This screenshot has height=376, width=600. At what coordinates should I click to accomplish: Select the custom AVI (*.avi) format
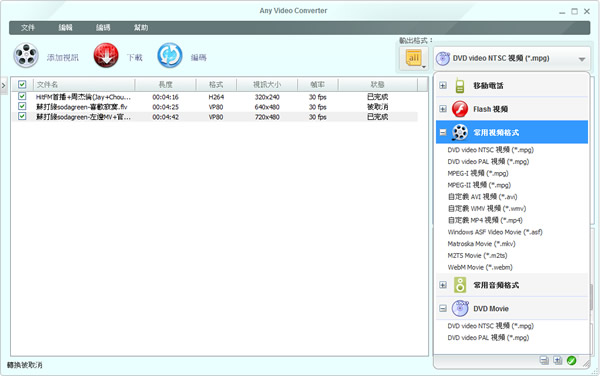tap(482, 197)
